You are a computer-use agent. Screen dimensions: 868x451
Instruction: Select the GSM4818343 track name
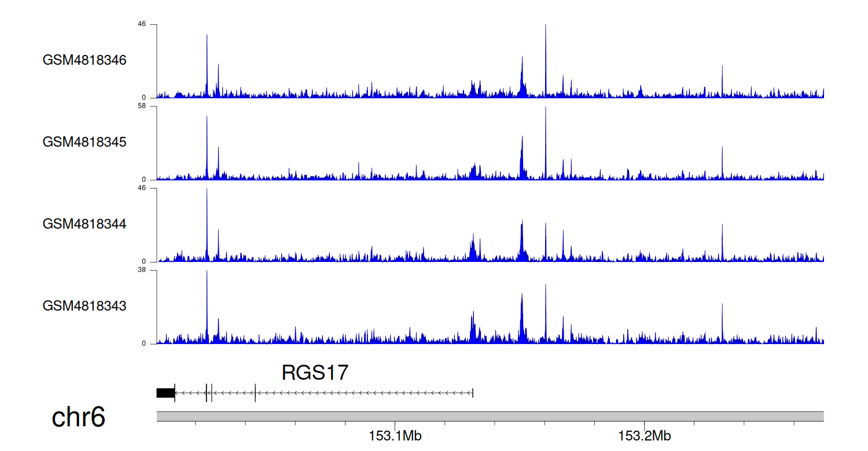coord(84,306)
